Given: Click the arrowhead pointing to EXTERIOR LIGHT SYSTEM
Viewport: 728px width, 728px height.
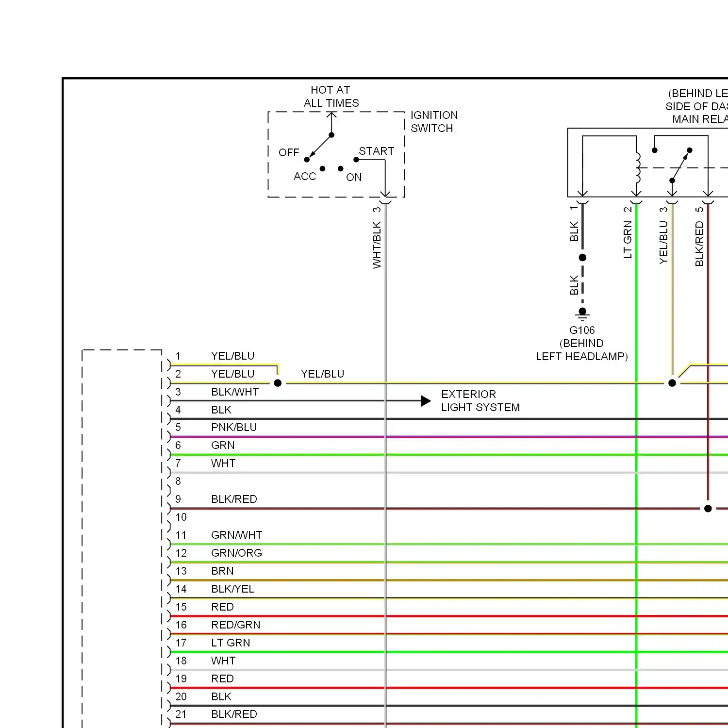Looking at the screenshot, I should [x=426, y=401].
